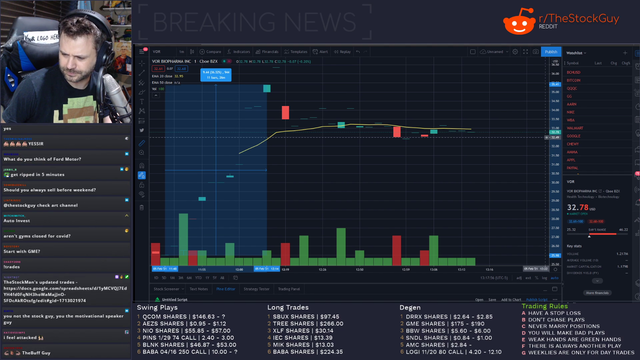Viewport: 640px width, 360px height.
Task: Select the text annotation tool
Action: pos(142,102)
